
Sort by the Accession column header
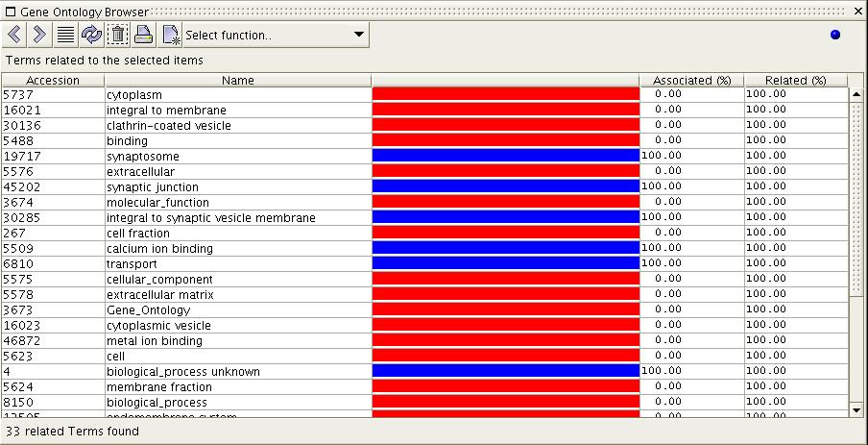[x=53, y=81]
